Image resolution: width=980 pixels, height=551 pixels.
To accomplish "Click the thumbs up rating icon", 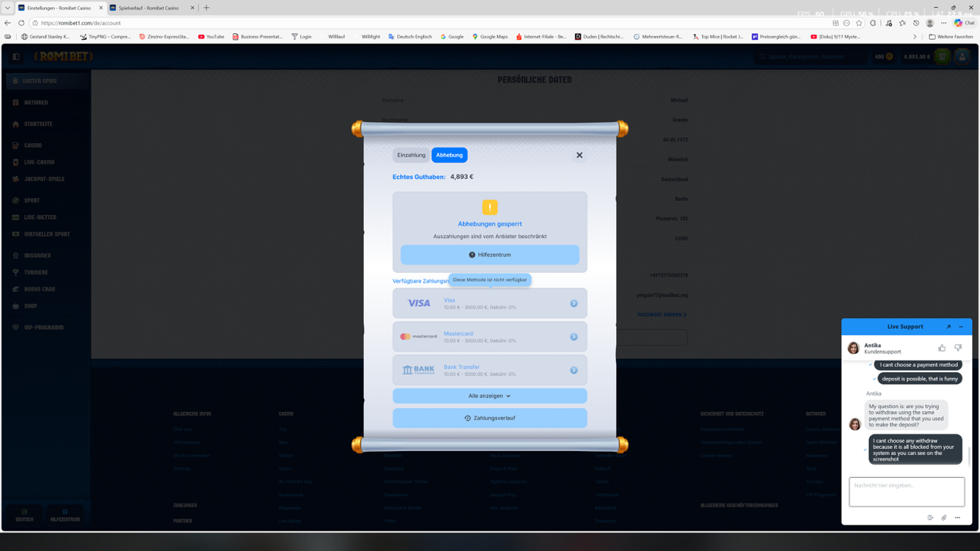I will coord(941,348).
